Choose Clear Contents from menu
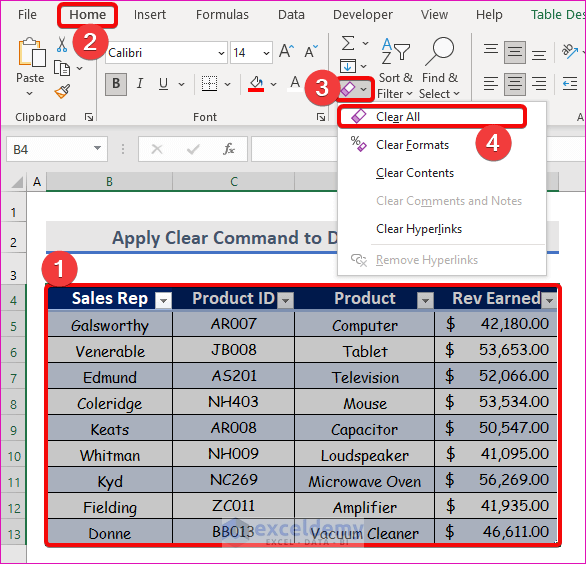Viewport: 586px width, 564px height. [x=442, y=173]
